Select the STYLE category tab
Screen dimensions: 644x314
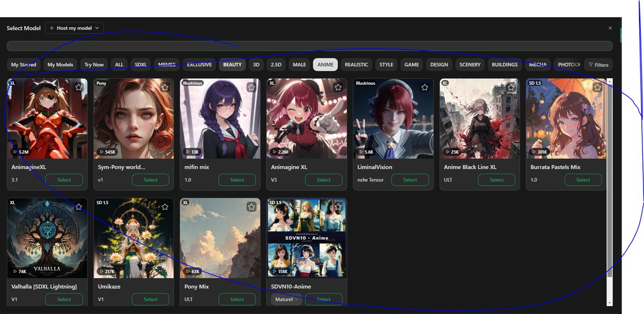tap(386, 65)
